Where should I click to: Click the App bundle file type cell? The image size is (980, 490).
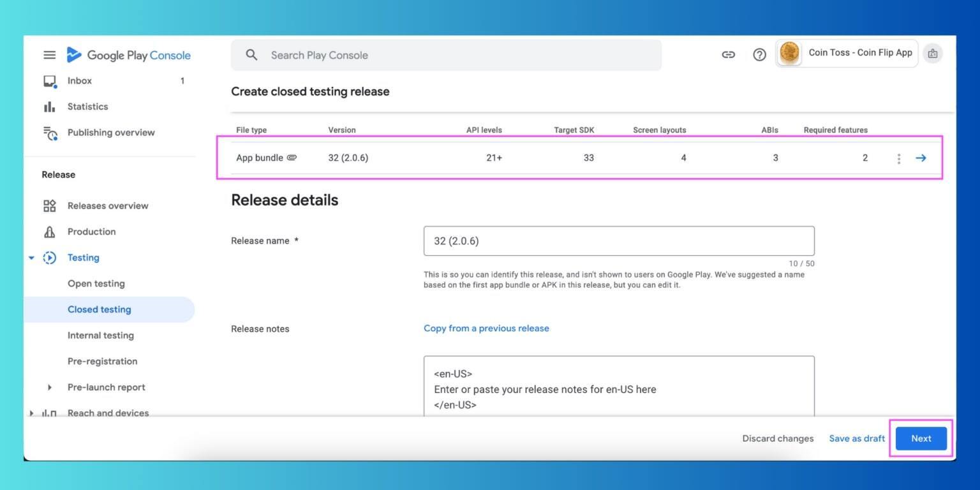[x=260, y=158]
